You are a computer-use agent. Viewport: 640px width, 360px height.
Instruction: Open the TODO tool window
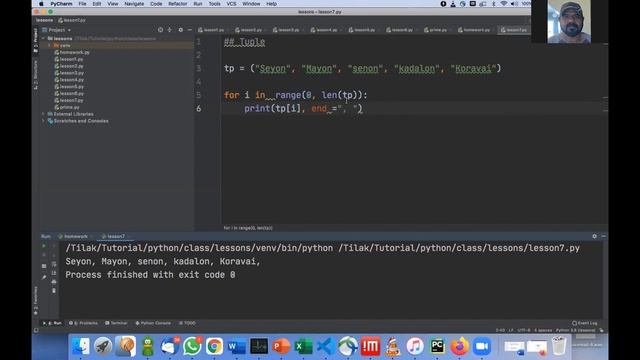point(188,323)
